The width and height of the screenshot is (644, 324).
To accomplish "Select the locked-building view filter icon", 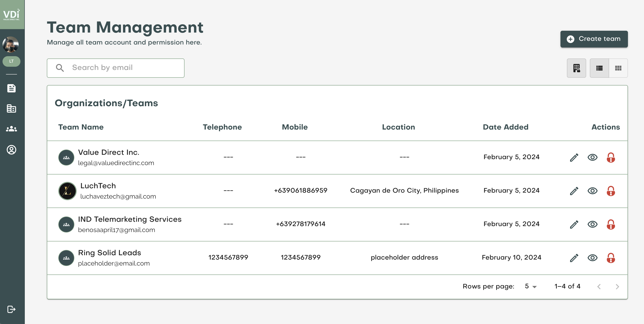I will (577, 68).
